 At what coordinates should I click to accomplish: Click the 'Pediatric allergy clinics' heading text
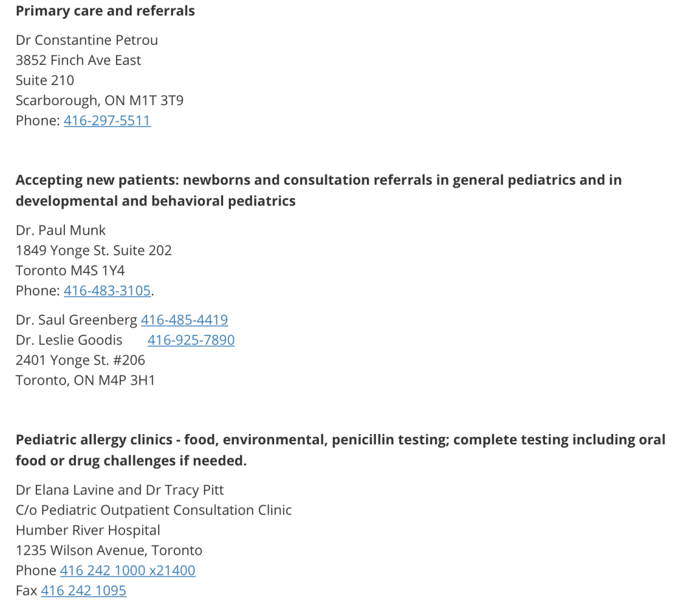[x=341, y=450]
